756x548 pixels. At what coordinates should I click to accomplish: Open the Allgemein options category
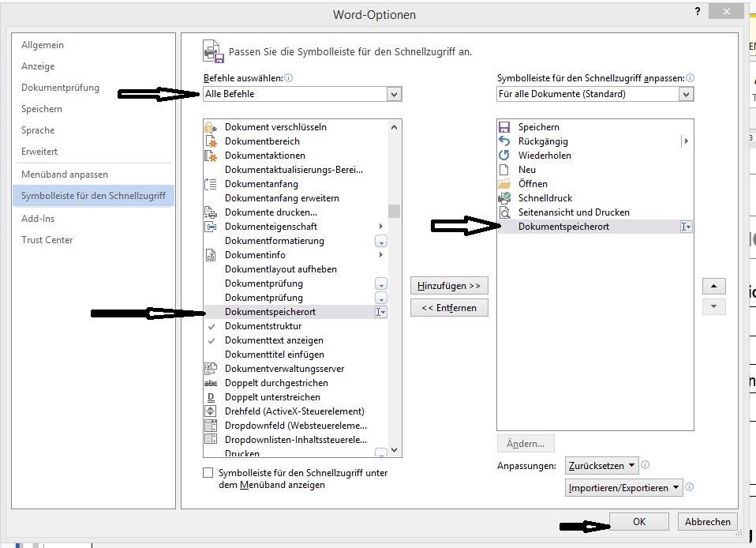coord(43,45)
